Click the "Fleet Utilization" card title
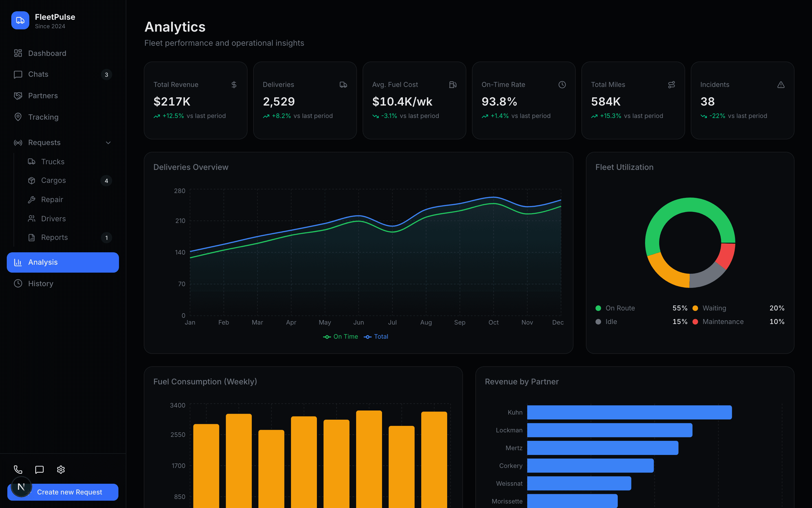The width and height of the screenshot is (812, 508). click(625, 167)
